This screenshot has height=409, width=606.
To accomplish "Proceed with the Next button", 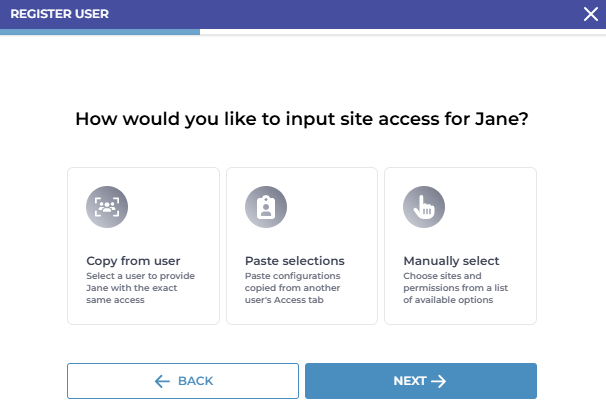I will point(420,381).
